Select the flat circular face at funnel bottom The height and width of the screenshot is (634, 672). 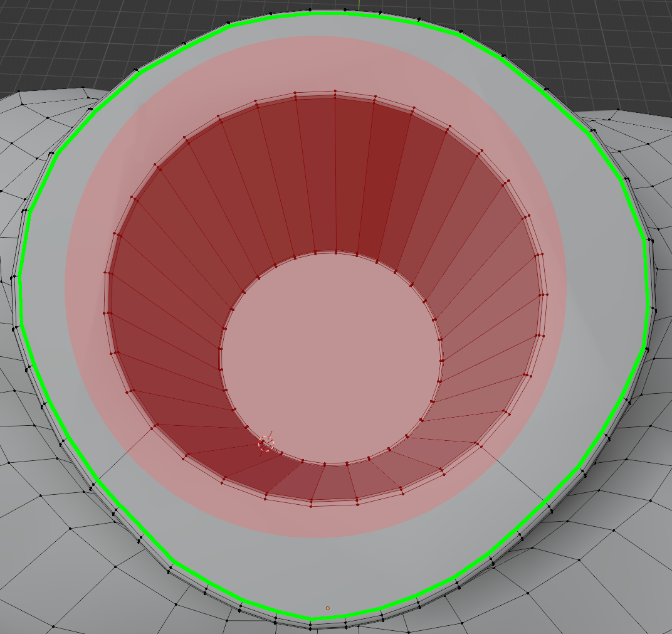click(332, 357)
